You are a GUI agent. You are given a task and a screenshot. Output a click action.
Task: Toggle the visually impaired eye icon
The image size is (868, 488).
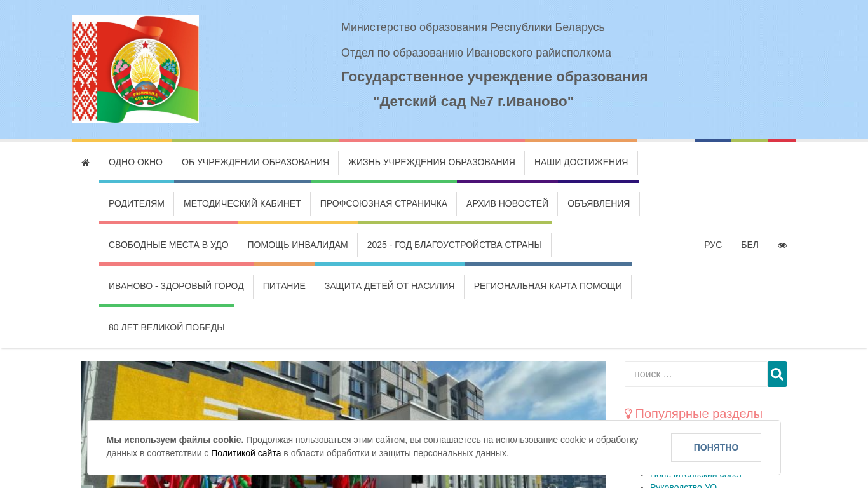[x=782, y=245]
